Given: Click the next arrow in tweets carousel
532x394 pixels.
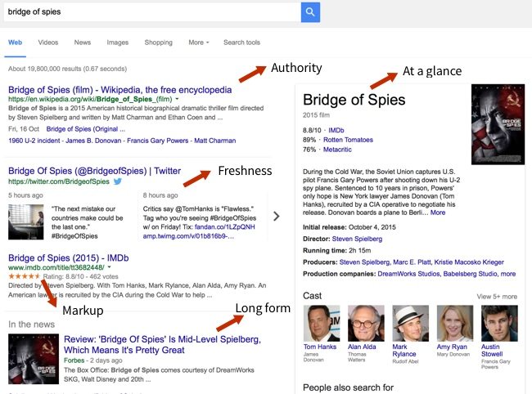Looking at the screenshot, I should tap(276, 217).
